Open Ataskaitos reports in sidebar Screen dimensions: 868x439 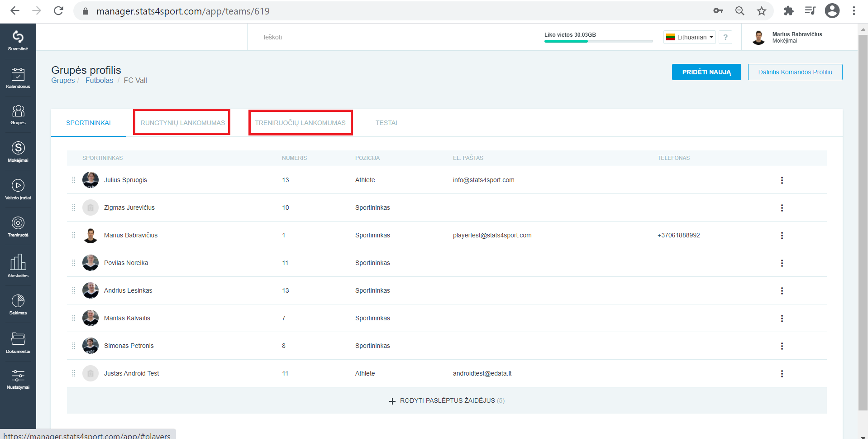click(18, 266)
